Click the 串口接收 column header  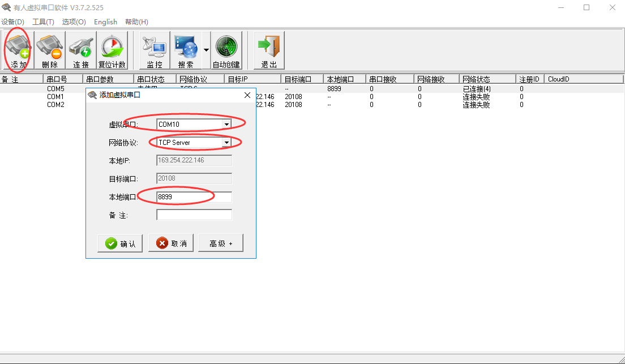tap(390, 79)
